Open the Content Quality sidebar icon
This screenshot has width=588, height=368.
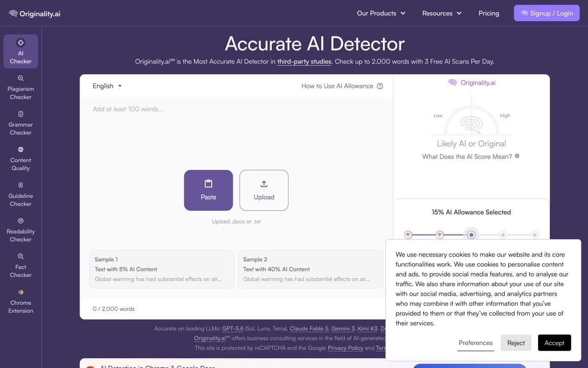(21, 150)
